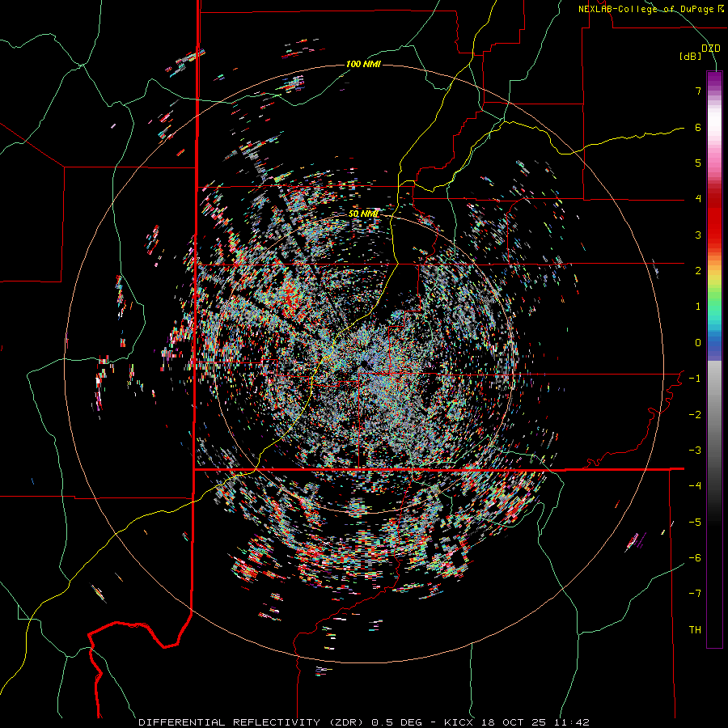This screenshot has width=728, height=728.
Task: Click the differential reflectivity color scale bar
Action: (714, 359)
